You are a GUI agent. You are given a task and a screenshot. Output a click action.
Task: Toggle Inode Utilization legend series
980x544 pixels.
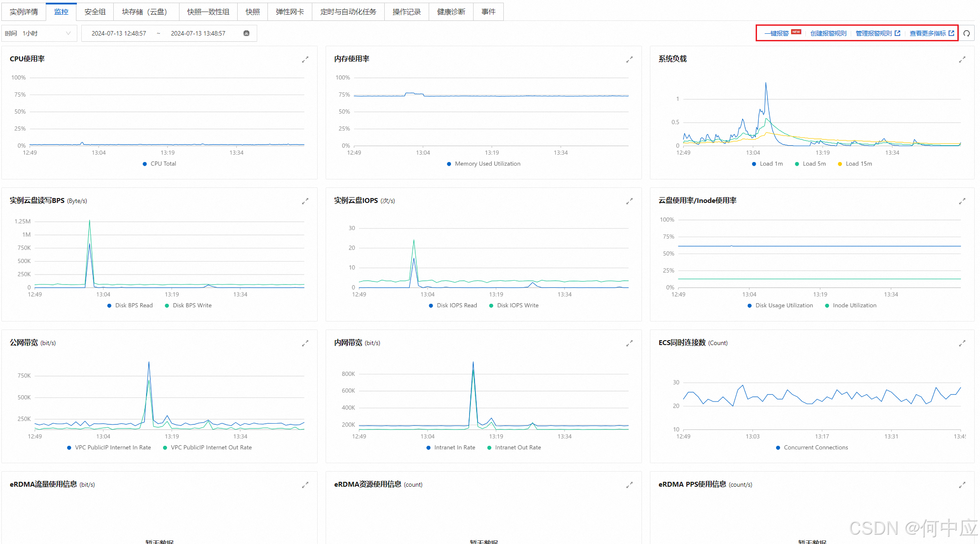[851, 306]
